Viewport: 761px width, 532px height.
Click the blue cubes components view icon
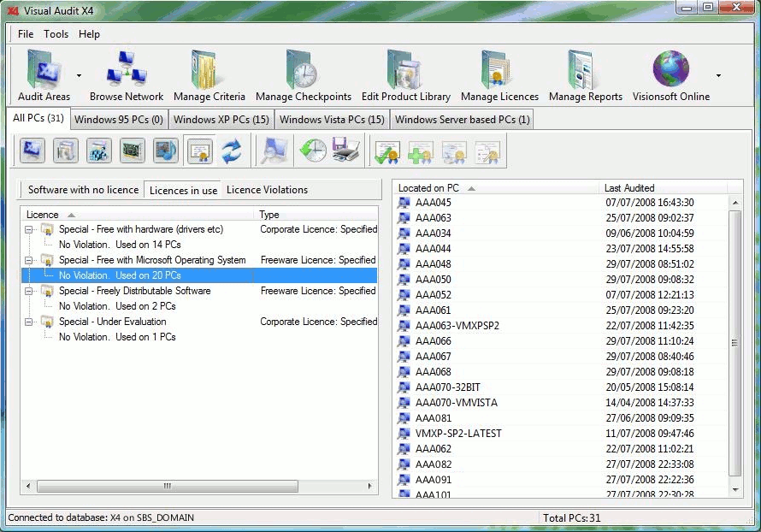[x=99, y=151]
